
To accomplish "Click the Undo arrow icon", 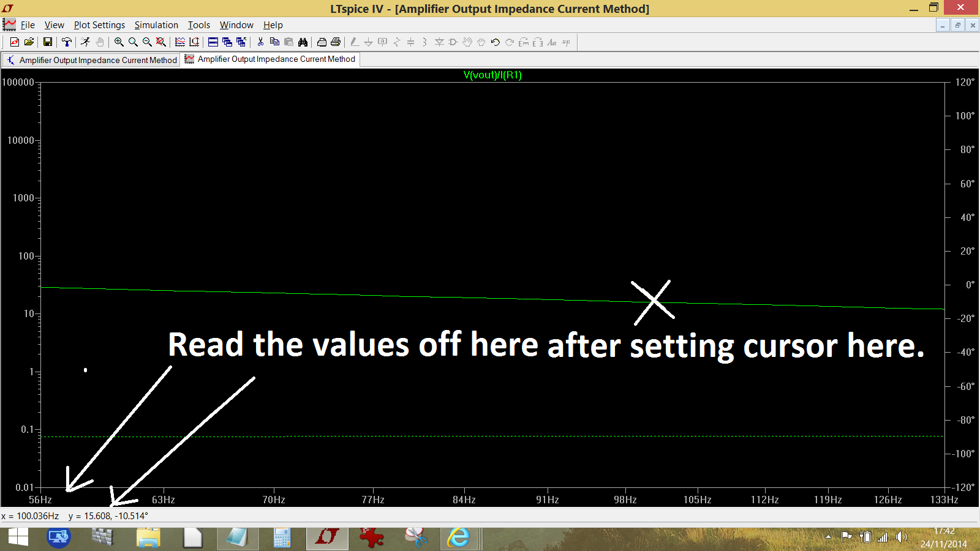I will pyautogui.click(x=496, y=42).
